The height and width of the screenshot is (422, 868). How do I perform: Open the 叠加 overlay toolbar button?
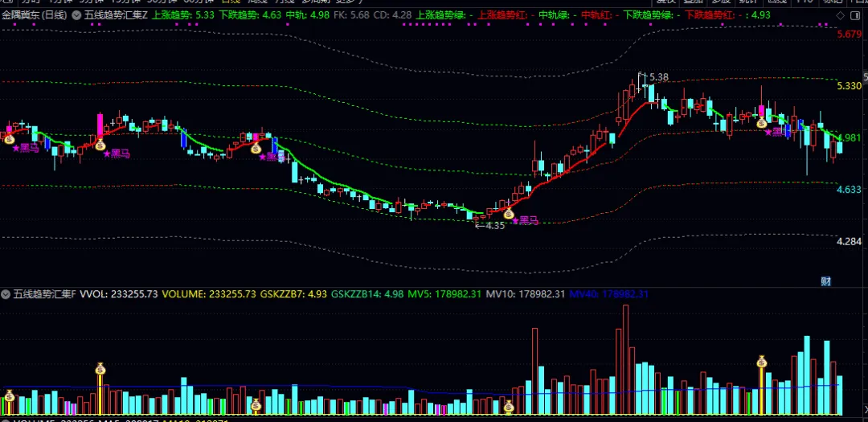pyautogui.click(x=693, y=2)
